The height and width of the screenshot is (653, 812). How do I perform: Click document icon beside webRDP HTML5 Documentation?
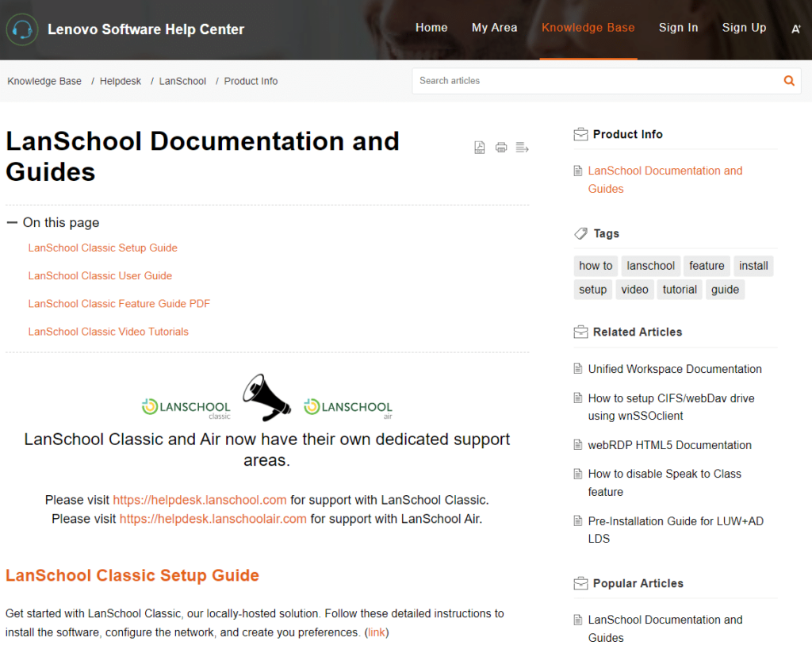578,444
